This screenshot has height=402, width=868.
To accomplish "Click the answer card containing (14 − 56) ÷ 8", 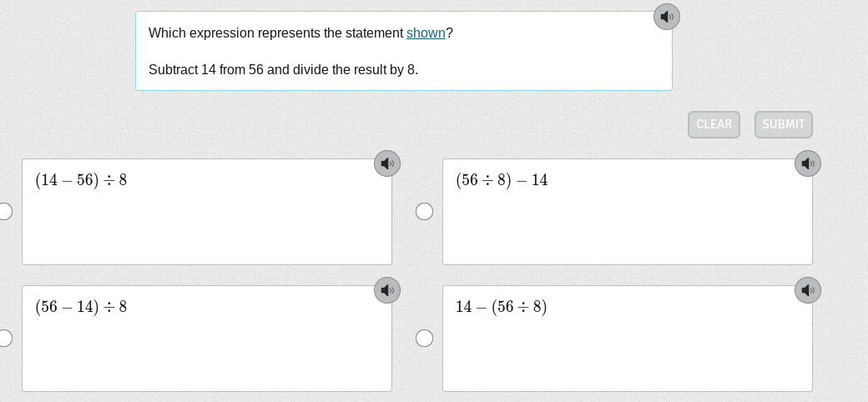I will [207, 212].
